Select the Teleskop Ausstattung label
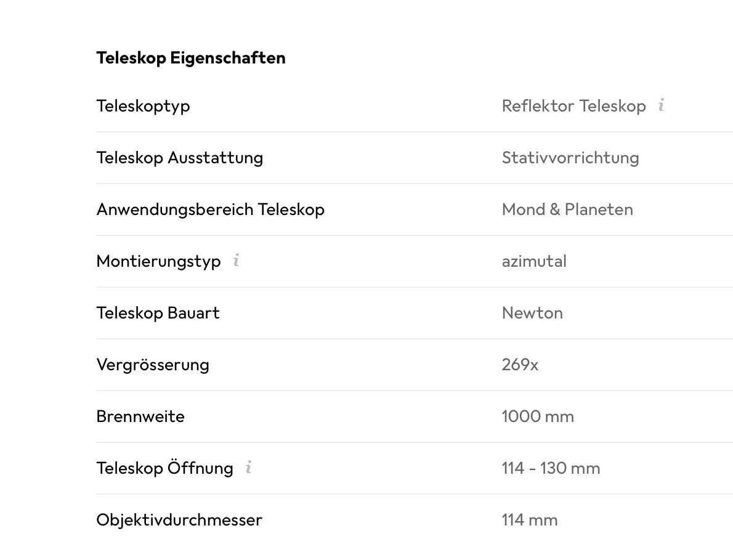Viewport: 733px width, 560px height. [x=179, y=158]
